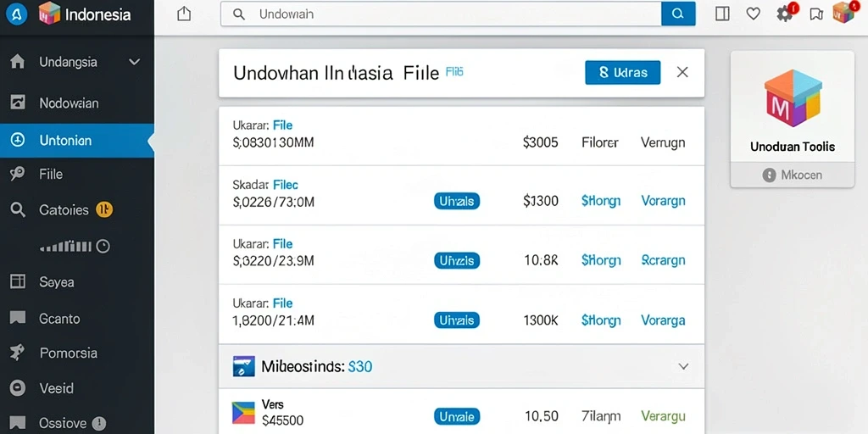Open the Fiile sidebar item
868x434 pixels.
[x=51, y=175]
